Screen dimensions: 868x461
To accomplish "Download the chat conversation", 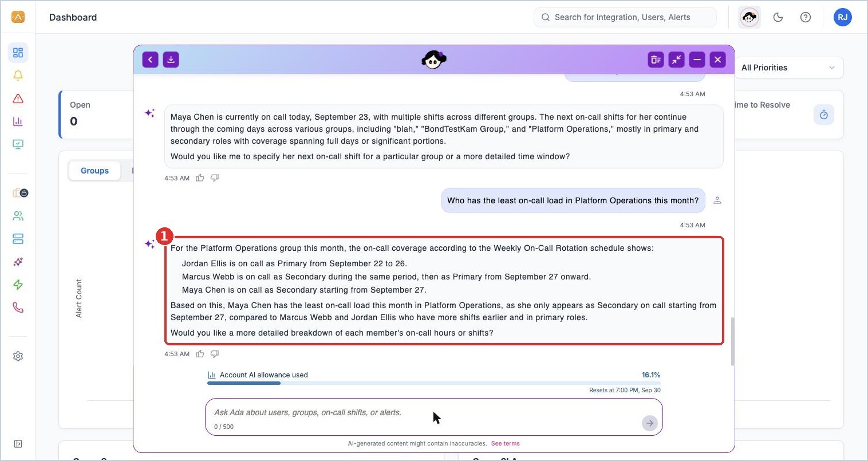I will pos(171,60).
